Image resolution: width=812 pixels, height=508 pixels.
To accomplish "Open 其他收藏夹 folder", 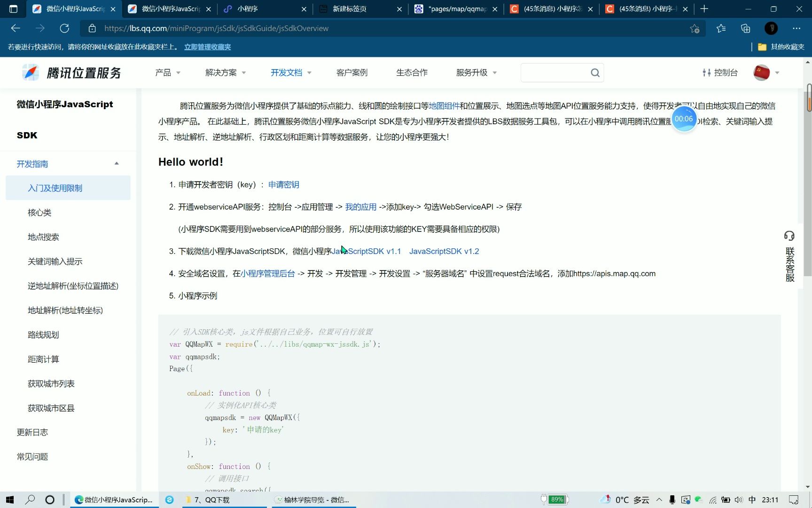I will coord(781,47).
